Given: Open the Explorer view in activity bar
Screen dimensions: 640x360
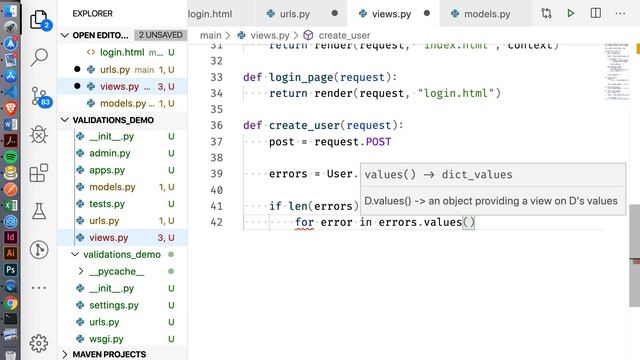Looking at the screenshot, I should (40, 20).
